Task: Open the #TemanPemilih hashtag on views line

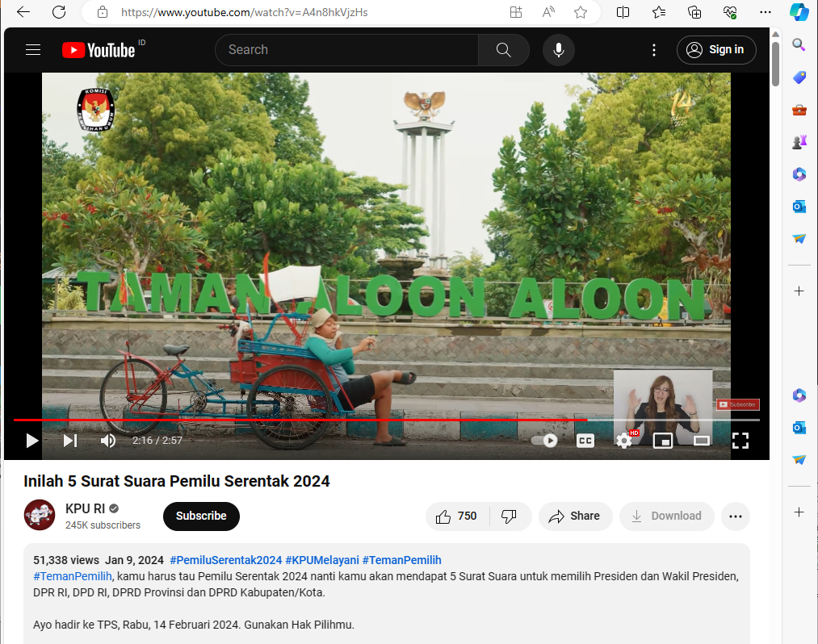Action: point(401,560)
